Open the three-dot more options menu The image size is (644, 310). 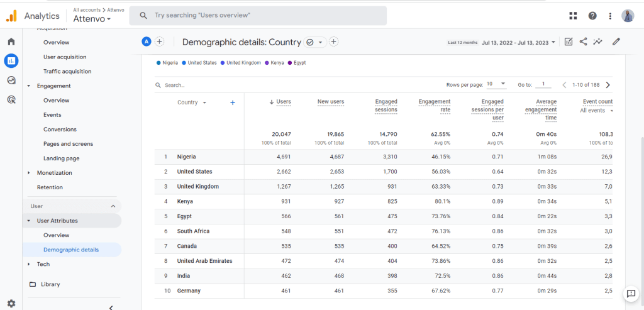point(610,16)
